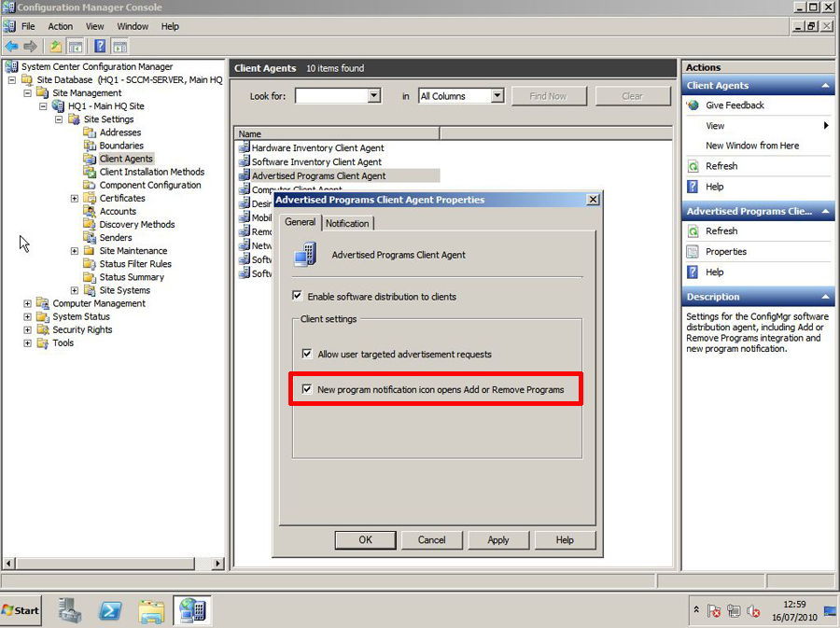Click the Properties icon in Actions pane
The image size is (840, 628).
693,252
